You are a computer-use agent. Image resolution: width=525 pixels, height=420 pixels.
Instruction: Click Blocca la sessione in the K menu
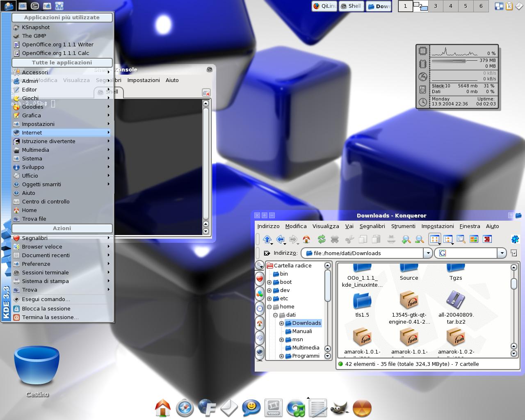62,308
